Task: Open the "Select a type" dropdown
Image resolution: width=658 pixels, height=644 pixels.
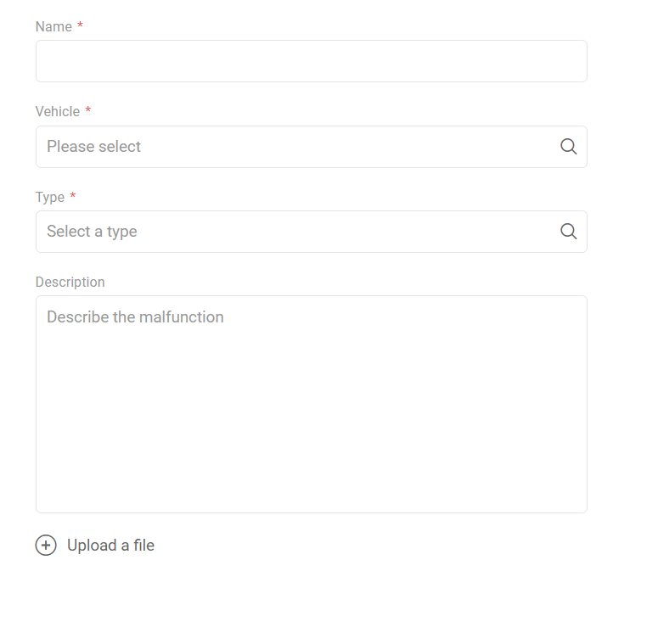Action: click(x=312, y=232)
